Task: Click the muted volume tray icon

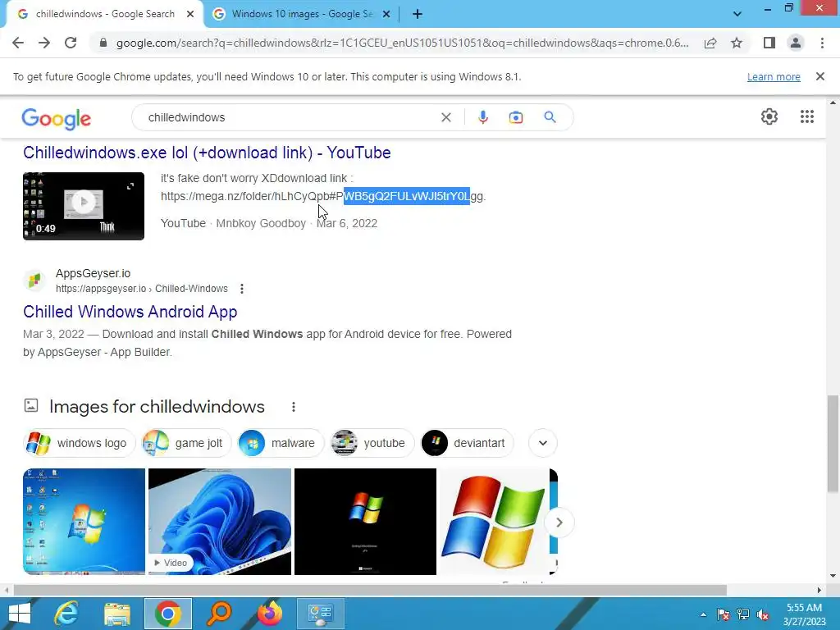Action: [x=762, y=614]
